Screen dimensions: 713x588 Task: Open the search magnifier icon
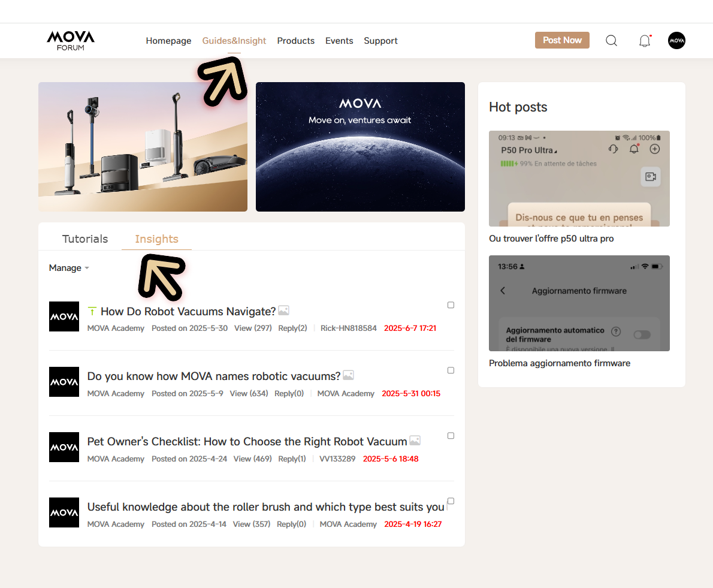tap(611, 41)
